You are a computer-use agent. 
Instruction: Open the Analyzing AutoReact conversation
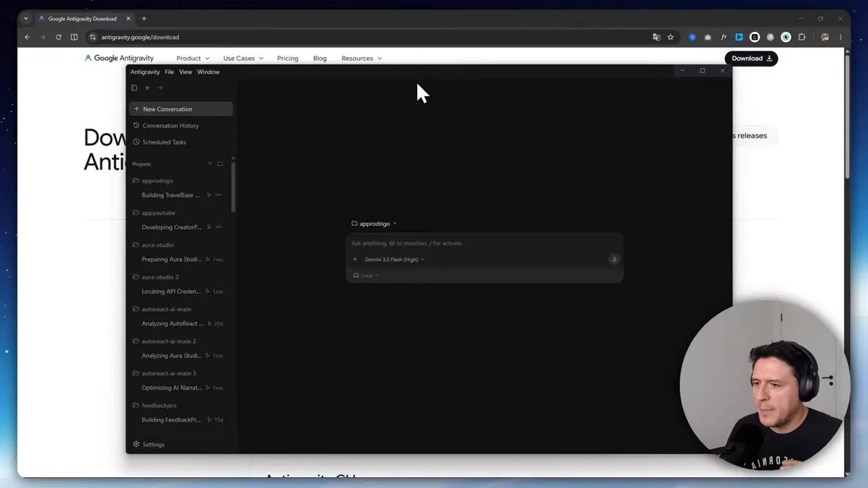tap(172, 323)
